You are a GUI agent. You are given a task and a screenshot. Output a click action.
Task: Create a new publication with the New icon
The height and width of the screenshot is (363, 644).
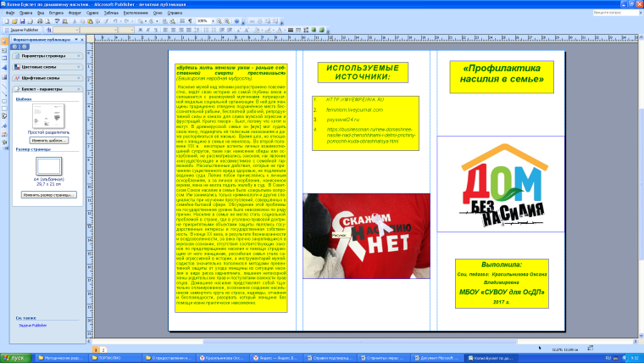pyautogui.click(x=7, y=23)
